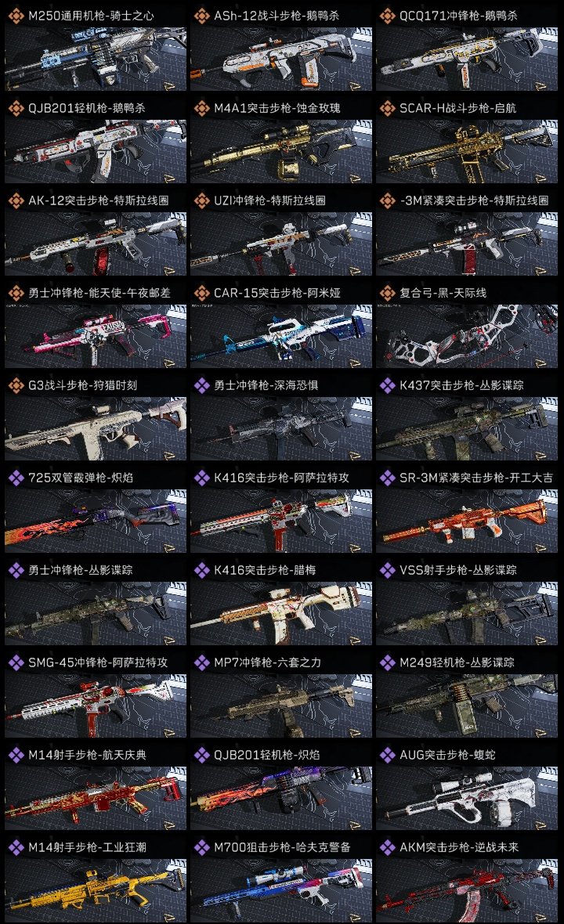Select the AK-12突击步枪-特斯拉线圈 weapon image
Screen dimensions: 564x924
click(x=96, y=244)
